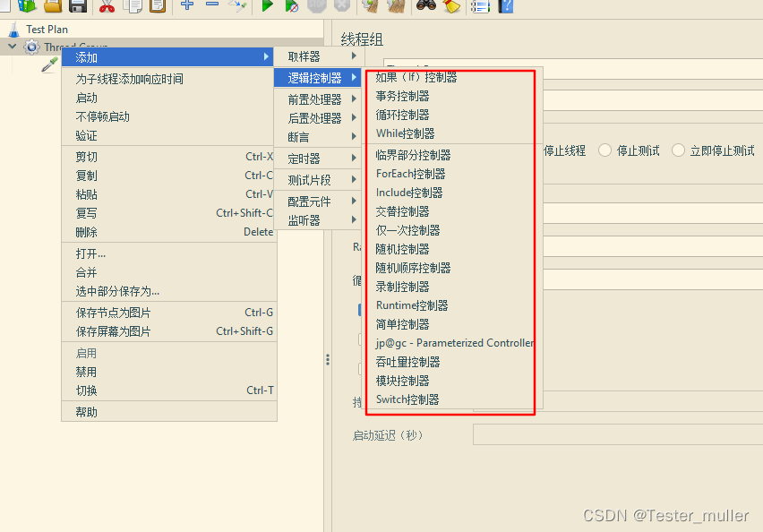This screenshot has height=532, width=763.
Task: Choose 添加 in the context menu
Action: pyautogui.click(x=167, y=57)
